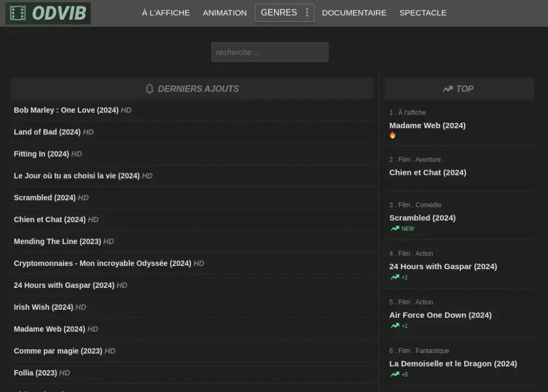
Task: Open Mending The Line (2023)
Action: pyautogui.click(x=58, y=242)
